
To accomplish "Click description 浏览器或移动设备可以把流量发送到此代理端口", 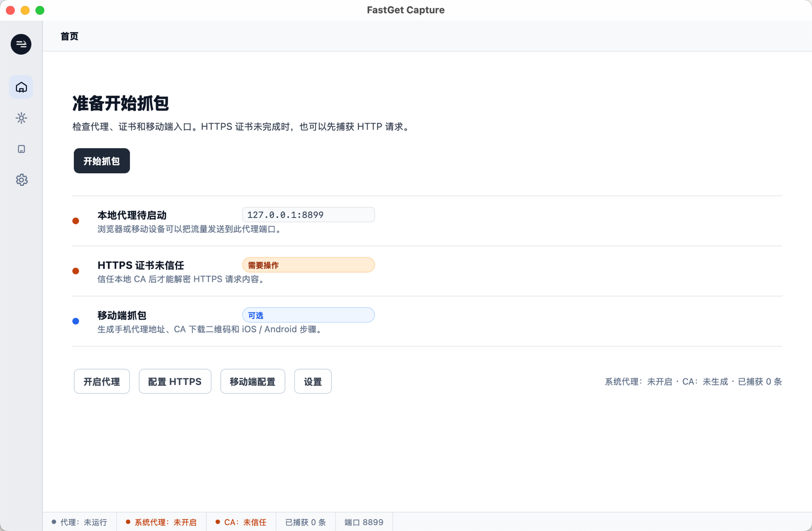I will (x=189, y=229).
